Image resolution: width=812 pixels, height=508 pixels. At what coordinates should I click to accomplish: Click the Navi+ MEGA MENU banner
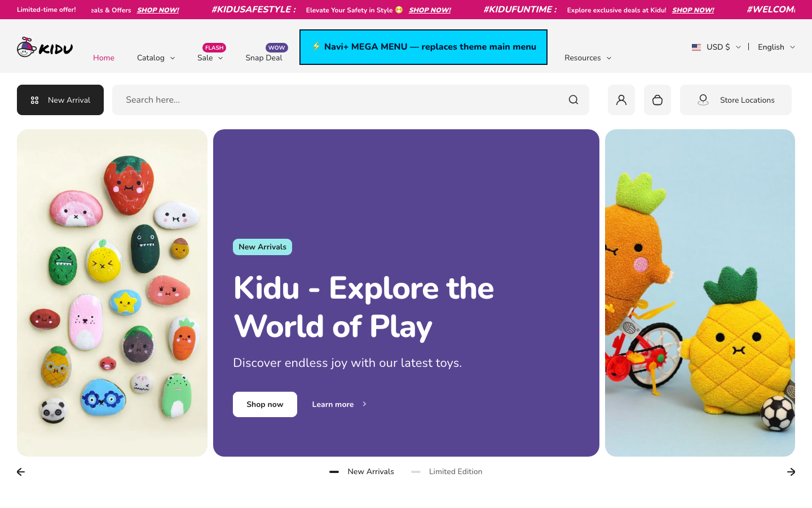coord(423,47)
